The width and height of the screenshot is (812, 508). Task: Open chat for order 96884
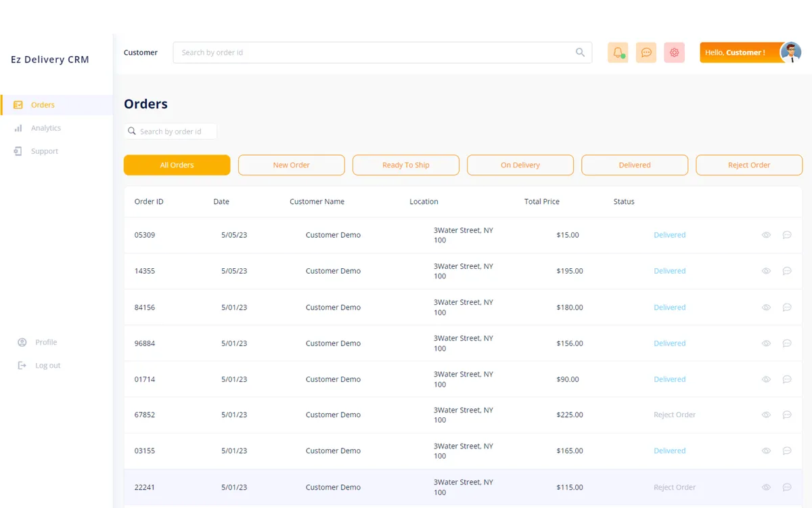pyautogui.click(x=787, y=343)
